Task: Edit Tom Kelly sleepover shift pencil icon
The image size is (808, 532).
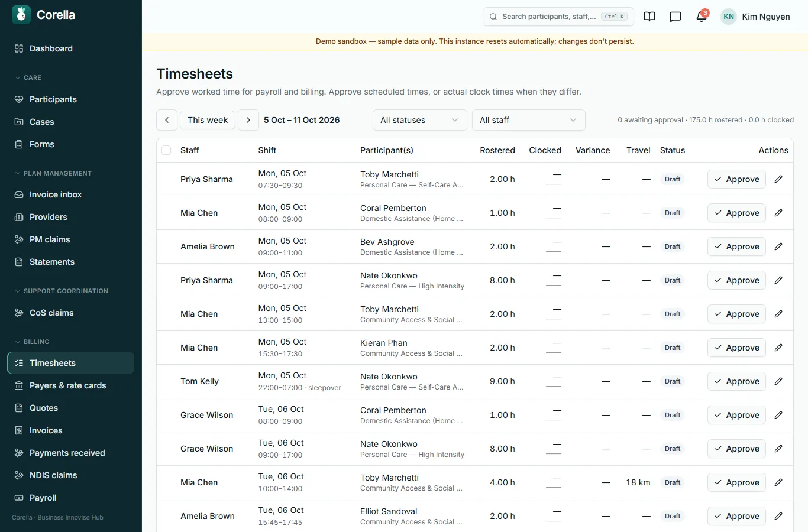Action: [x=778, y=381]
